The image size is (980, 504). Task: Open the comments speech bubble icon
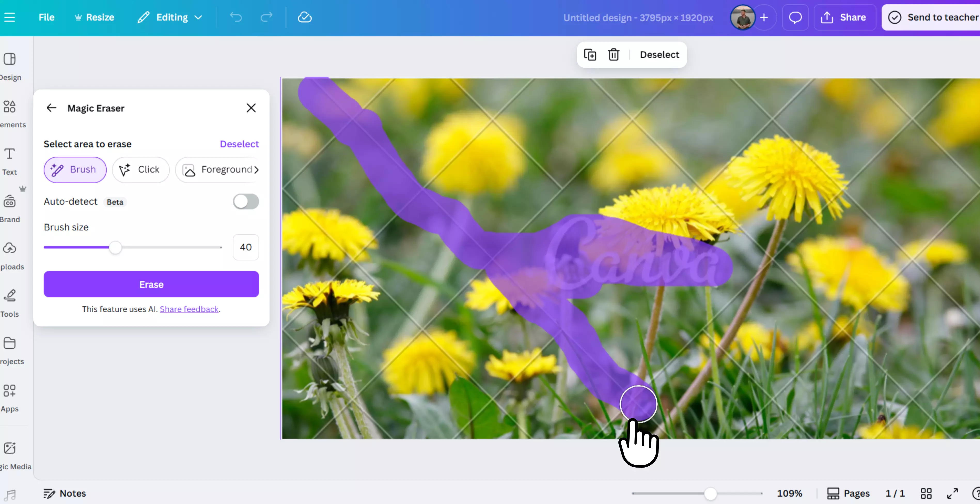click(x=795, y=17)
